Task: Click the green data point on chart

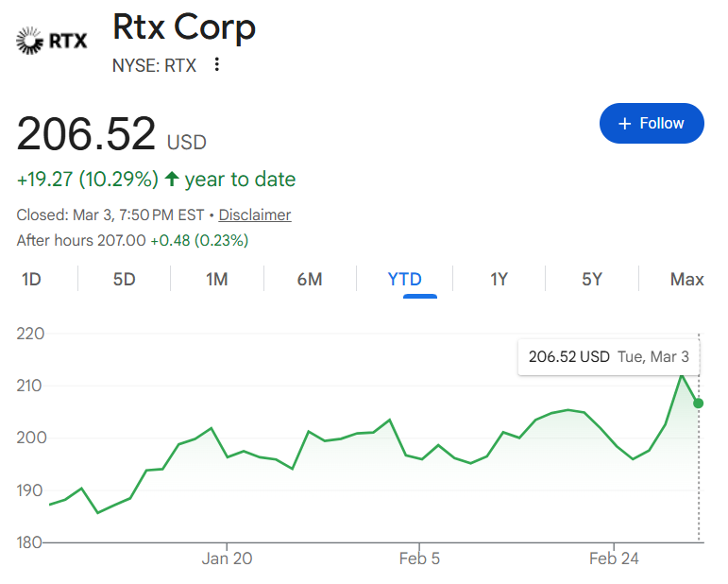Action: (699, 404)
